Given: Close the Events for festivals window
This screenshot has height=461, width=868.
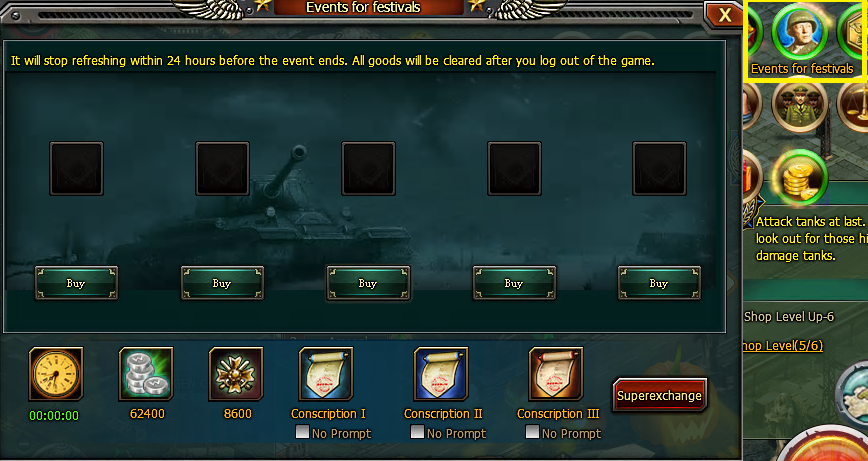Looking at the screenshot, I should [724, 15].
